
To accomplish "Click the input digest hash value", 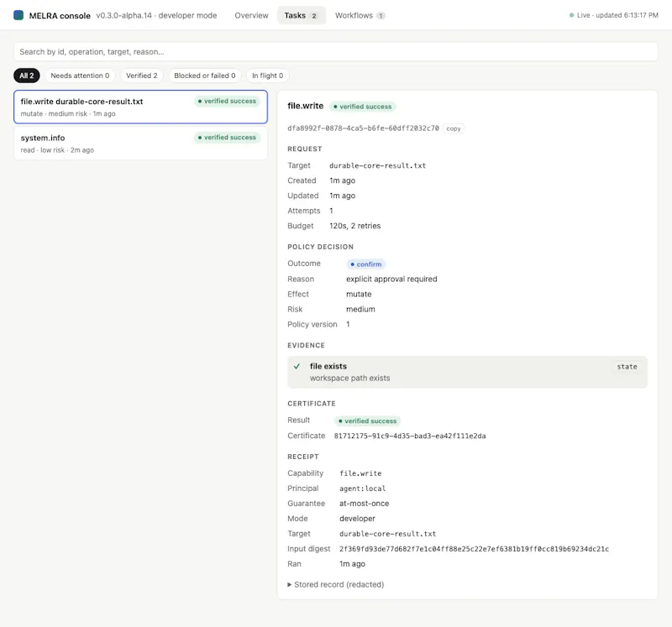I will 474,549.
